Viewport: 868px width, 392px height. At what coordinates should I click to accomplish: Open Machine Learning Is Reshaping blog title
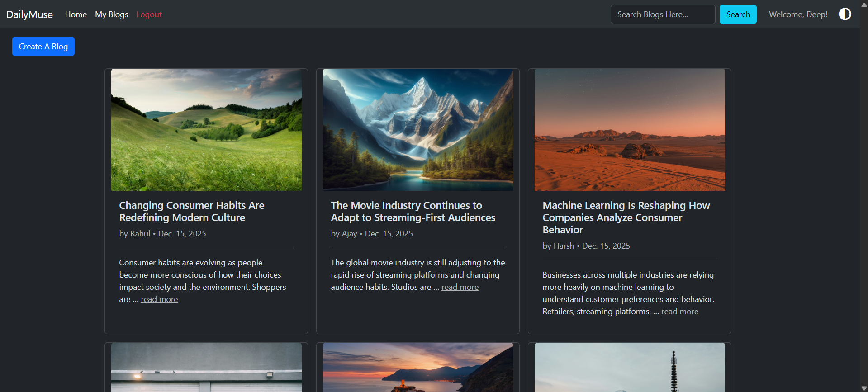click(x=626, y=217)
